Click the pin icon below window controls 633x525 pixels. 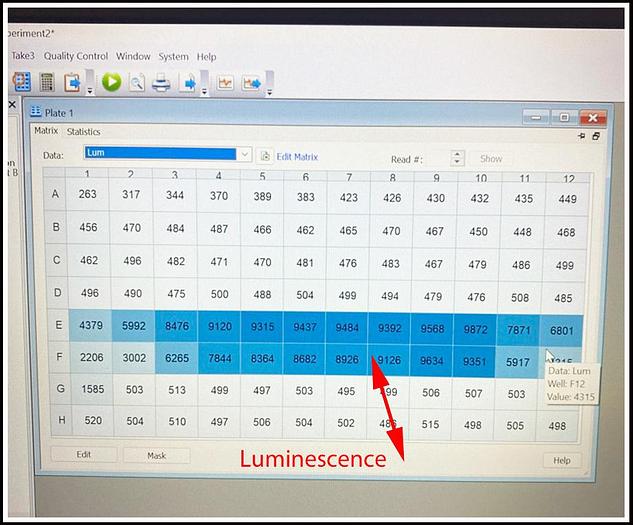pyautogui.click(x=581, y=135)
